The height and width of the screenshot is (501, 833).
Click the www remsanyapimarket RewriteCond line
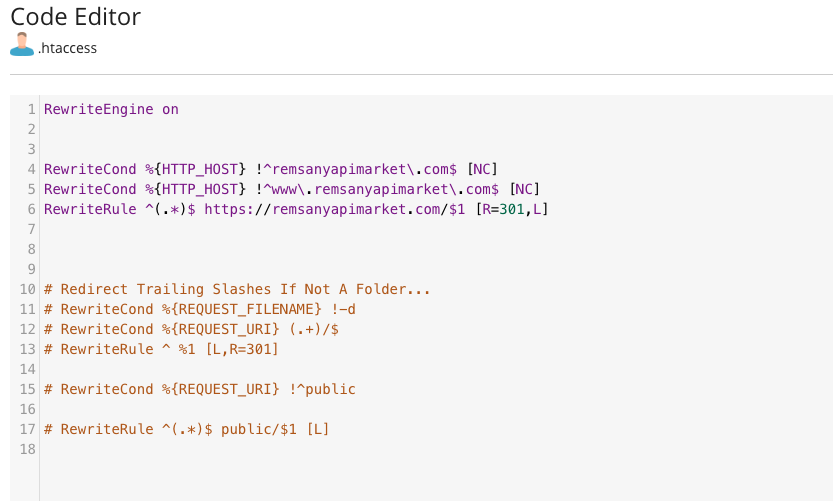pyautogui.click(x=292, y=190)
